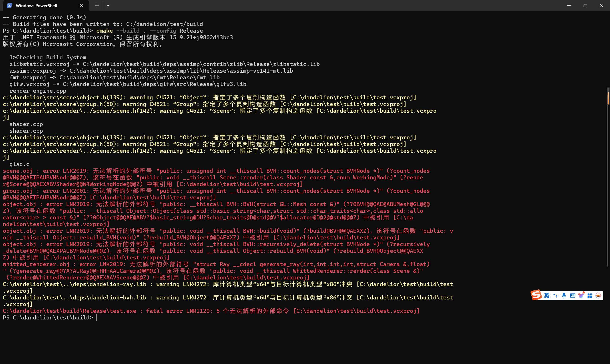Toggle the Chinese/English mode button 英
Screen dimensions: 610x364
[547, 296]
